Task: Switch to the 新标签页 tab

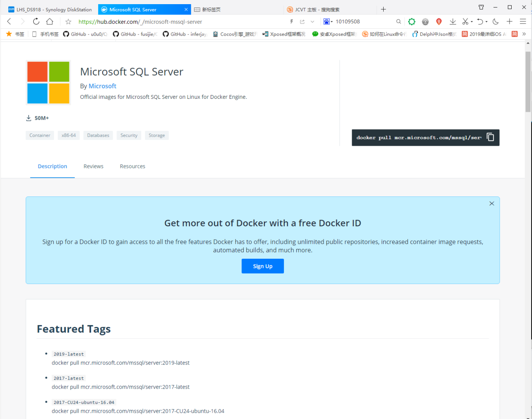Action: coord(238,10)
